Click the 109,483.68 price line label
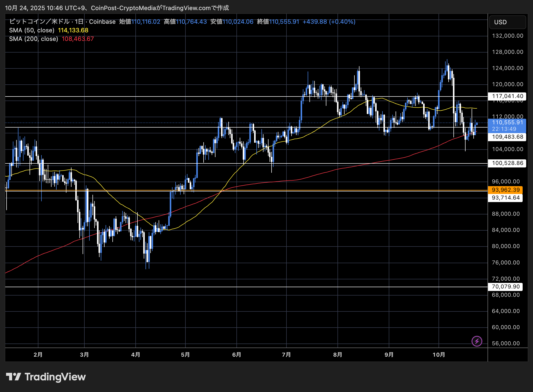Screen dimensions: 533x392 click(x=507, y=137)
